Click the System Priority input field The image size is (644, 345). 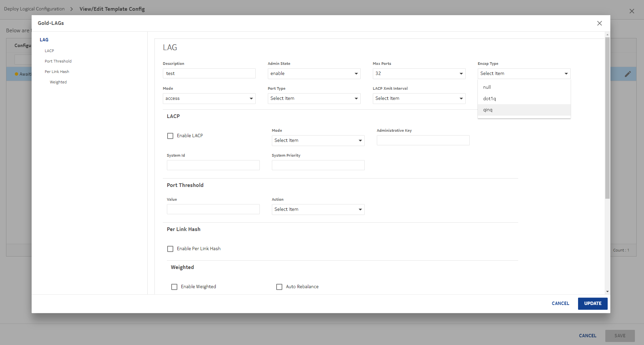click(x=318, y=165)
